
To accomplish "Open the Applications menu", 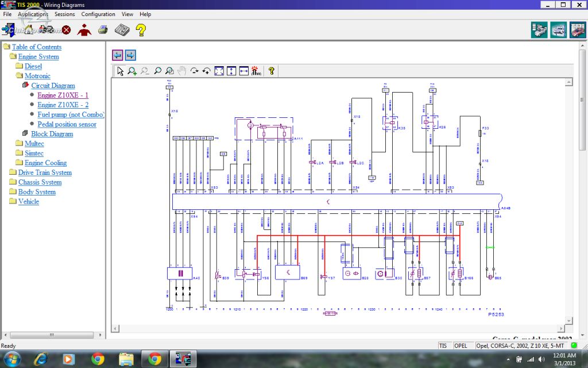I will coord(33,14).
